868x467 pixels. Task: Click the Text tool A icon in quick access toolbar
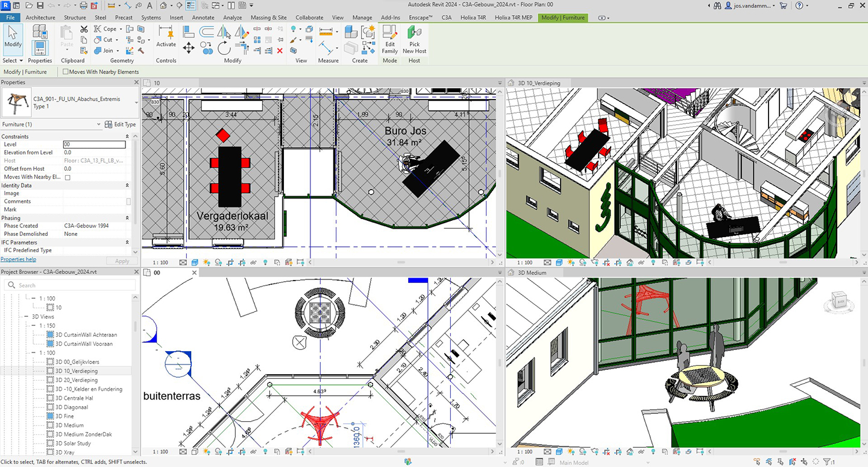click(x=149, y=5)
